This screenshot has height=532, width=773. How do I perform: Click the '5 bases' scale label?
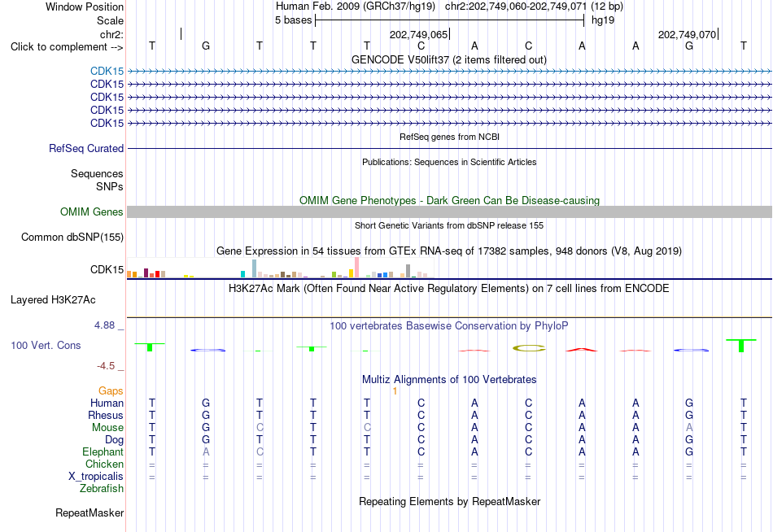tap(293, 20)
